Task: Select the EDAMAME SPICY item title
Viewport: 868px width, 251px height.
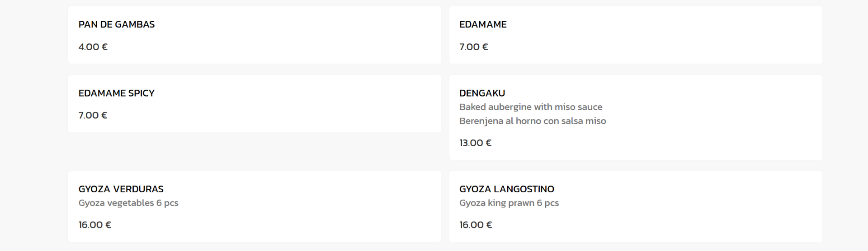Action: click(x=116, y=93)
